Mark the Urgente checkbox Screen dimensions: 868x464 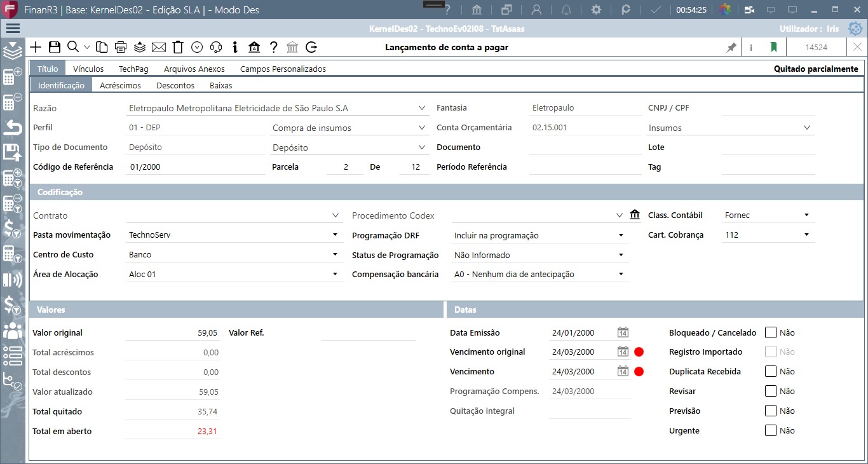[x=771, y=430]
